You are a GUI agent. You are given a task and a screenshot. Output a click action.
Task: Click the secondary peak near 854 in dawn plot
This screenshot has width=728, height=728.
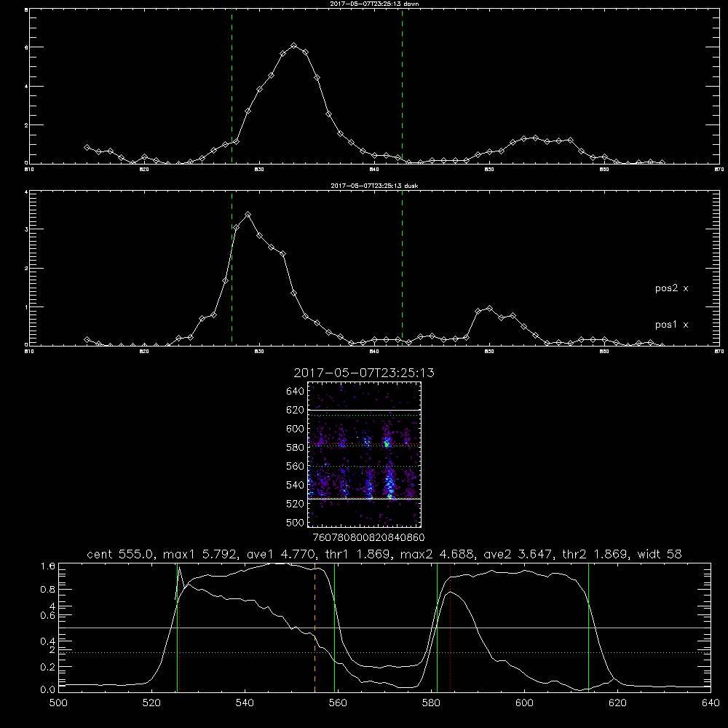point(535,138)
